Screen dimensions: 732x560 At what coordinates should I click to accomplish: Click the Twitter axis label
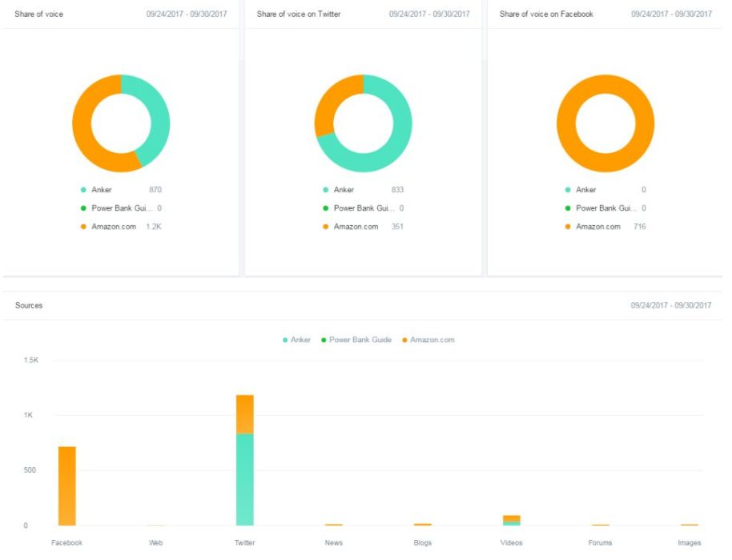[244, 542]
